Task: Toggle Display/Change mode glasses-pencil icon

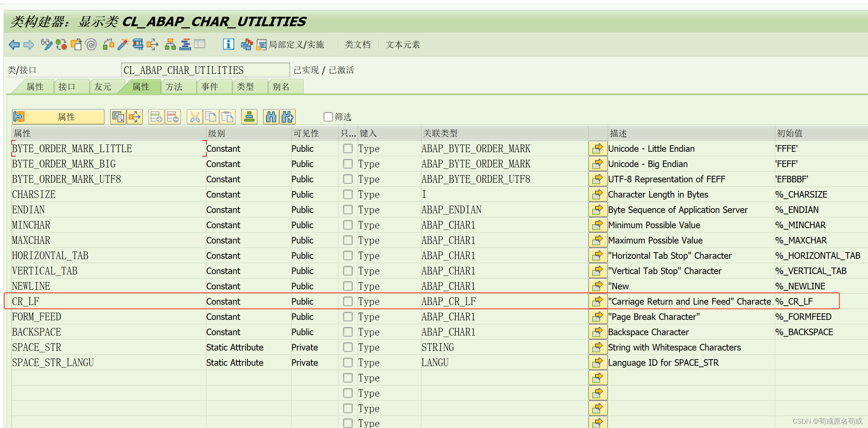Action: [47, 44]
